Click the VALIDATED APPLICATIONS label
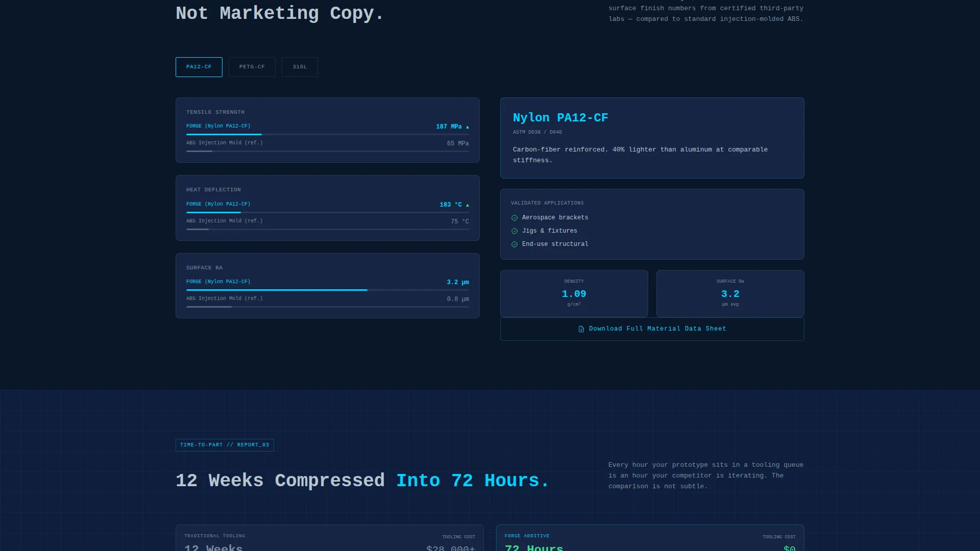The width and height of the screenshot is (980, 551). (547, 203)
